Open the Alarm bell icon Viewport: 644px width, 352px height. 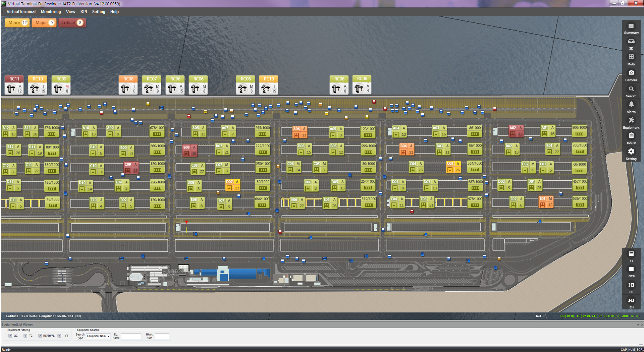pyautogui.click(x=631, y=105)
